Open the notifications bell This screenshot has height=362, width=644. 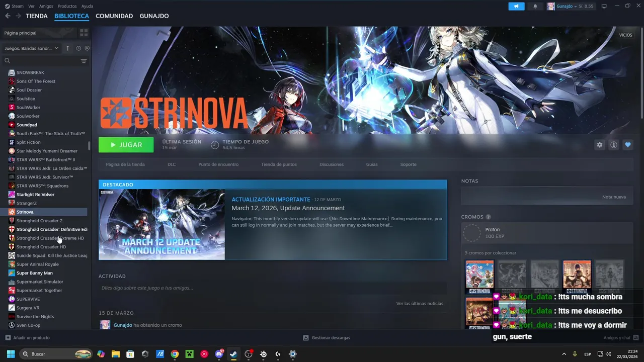click(535, 6)
